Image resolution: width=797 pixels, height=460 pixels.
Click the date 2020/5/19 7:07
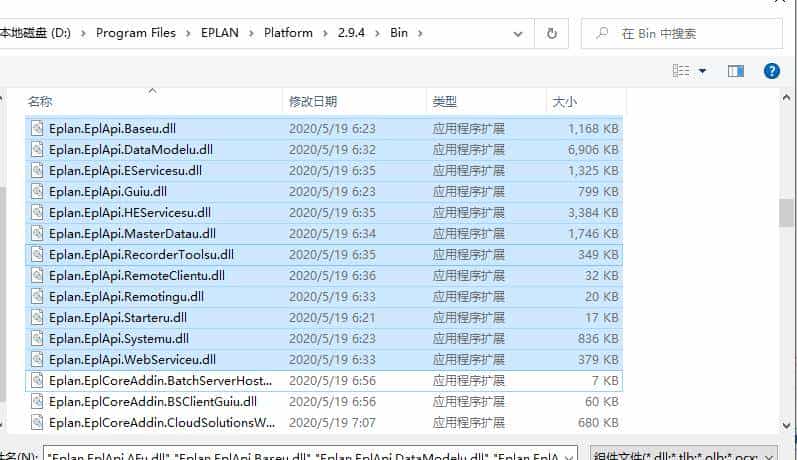[x=332, y=423]
